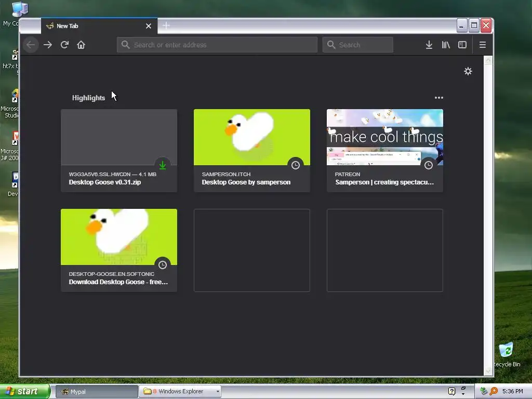The width and height of the screenshot is (532, 399).
Task: Click the 'make cool things' thumbnail image
Action: [385, 137]
